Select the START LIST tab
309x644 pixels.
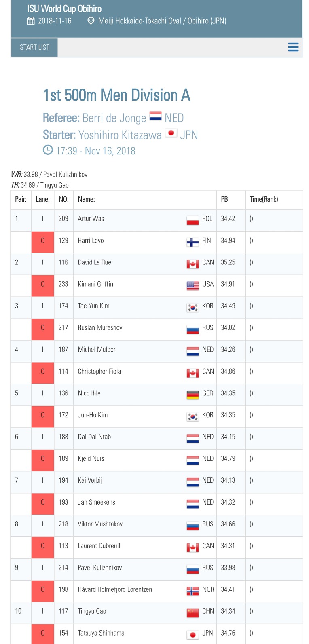point(34,47)
